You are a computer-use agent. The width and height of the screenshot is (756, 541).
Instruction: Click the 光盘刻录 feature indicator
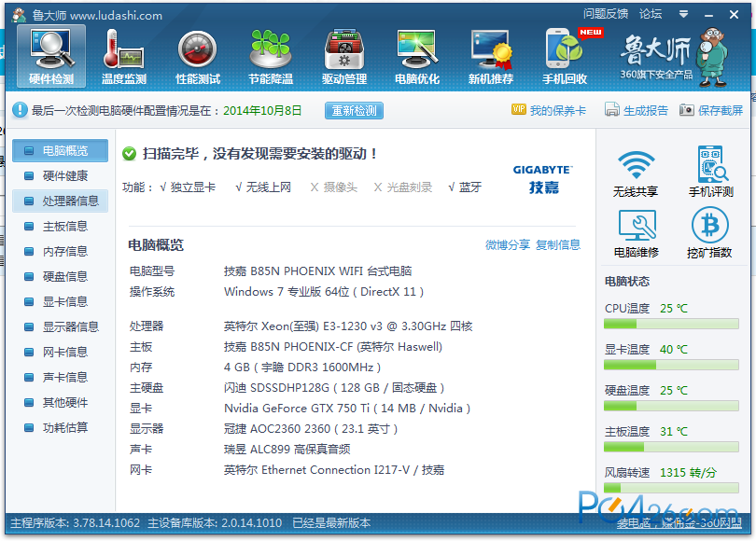pyautogui.click(x=403, y=187)
